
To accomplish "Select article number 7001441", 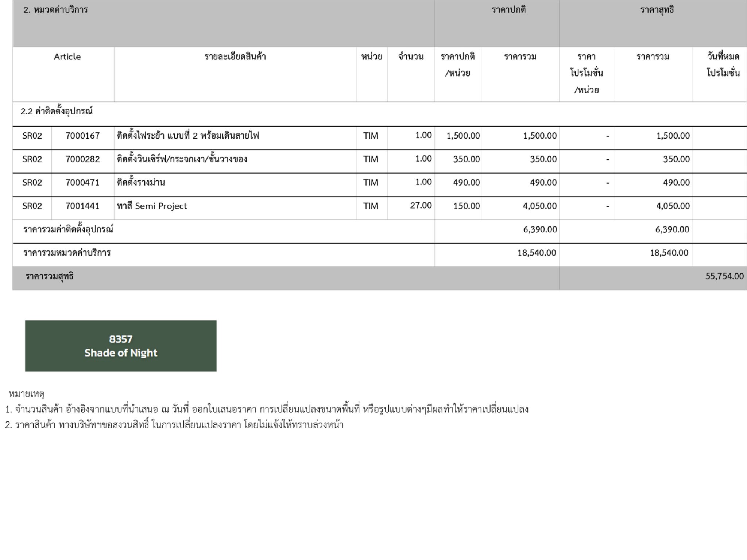I will click(82, 206).
